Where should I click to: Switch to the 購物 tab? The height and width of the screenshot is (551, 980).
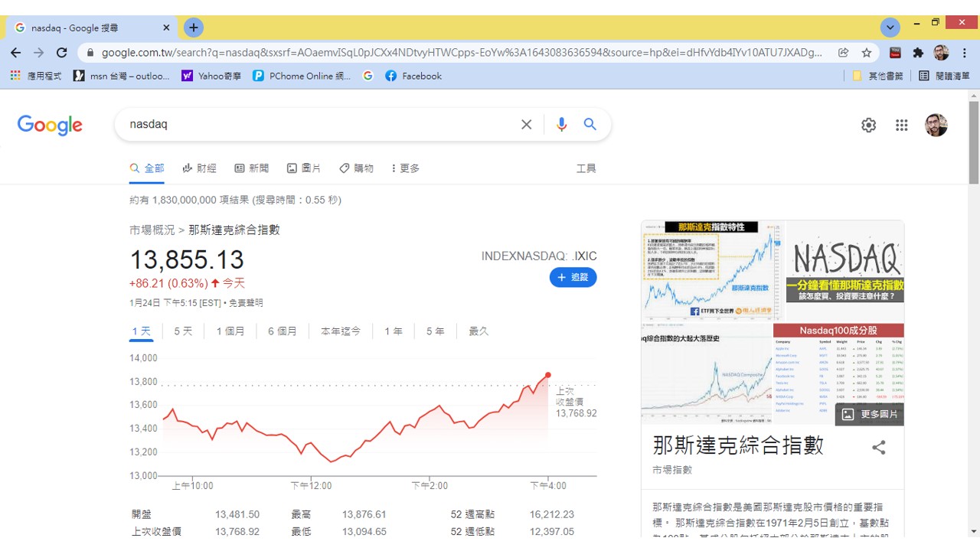[356, 168]
